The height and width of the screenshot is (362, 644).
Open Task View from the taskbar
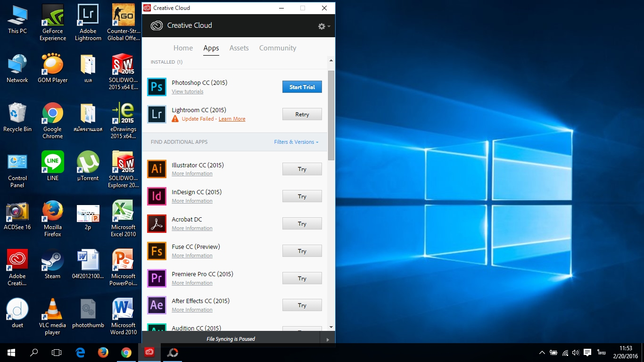click(57, 353)
